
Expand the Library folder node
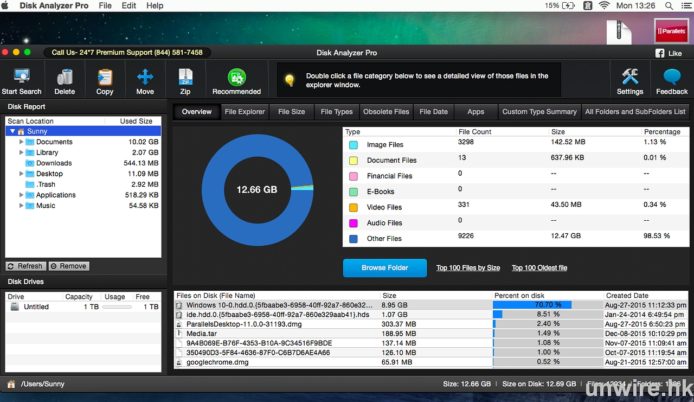[21, 152]
